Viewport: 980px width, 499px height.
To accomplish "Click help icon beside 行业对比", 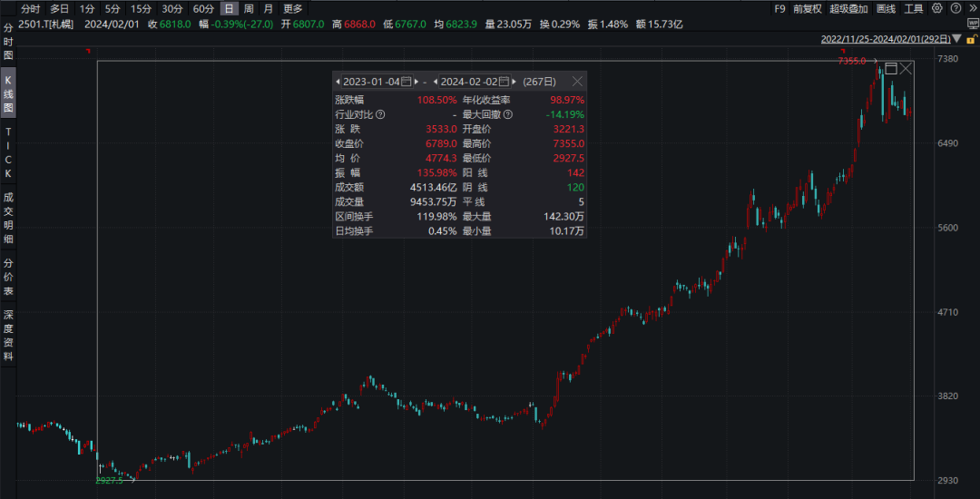I will pyautogui.click(x=380, y=115).
